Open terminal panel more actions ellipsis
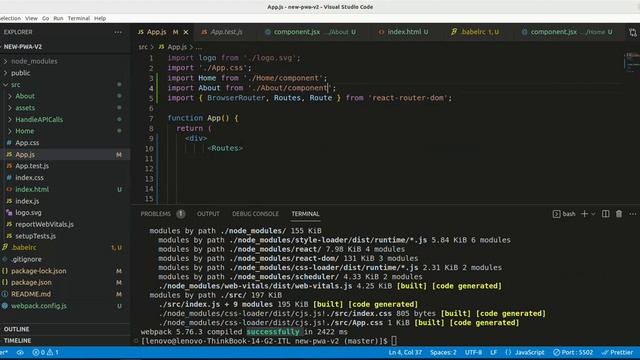Screen dimensions: 640x360 tap(633, 214)
